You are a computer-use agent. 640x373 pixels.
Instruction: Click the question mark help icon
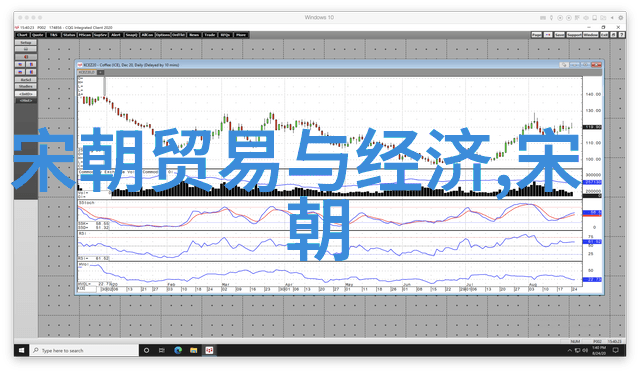click(x=621, y=35)
